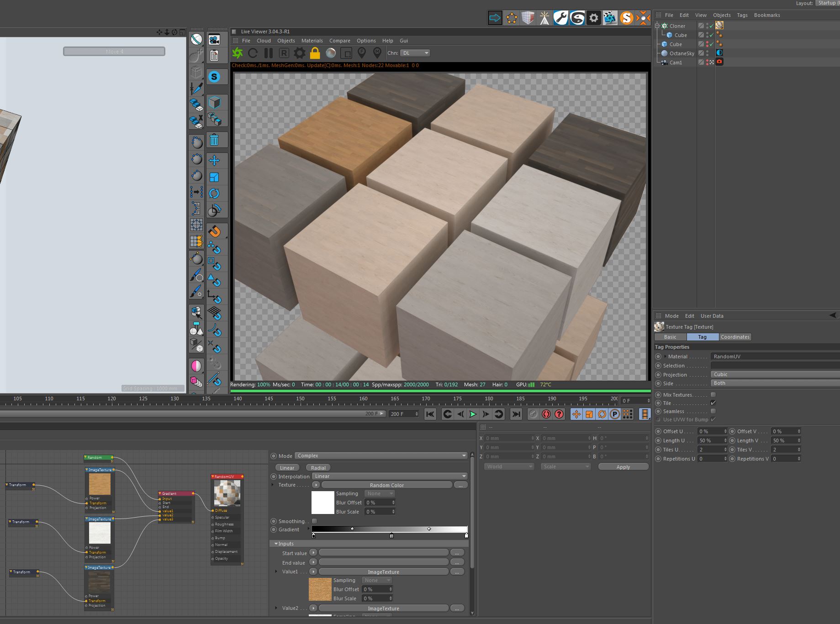This screenshot has height=624, width=840.
Task: Disable the Tile checkbox
Action: pyautogui.click(x=713, y=403)
